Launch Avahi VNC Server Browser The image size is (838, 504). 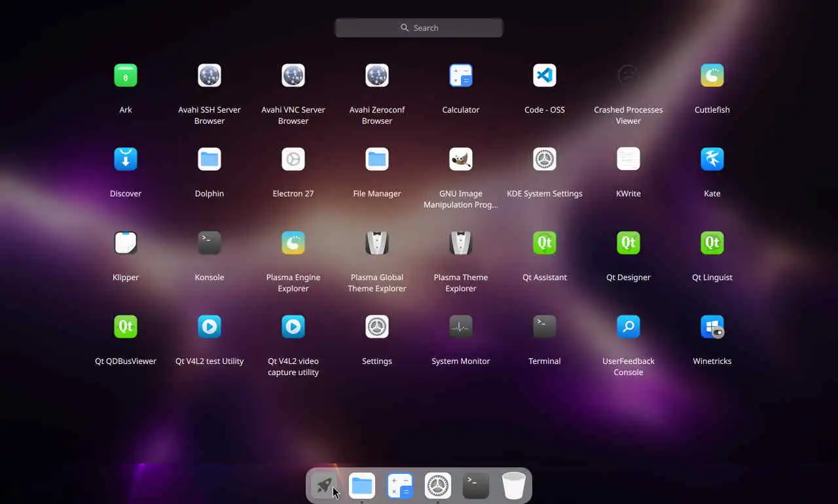(293, 75)
